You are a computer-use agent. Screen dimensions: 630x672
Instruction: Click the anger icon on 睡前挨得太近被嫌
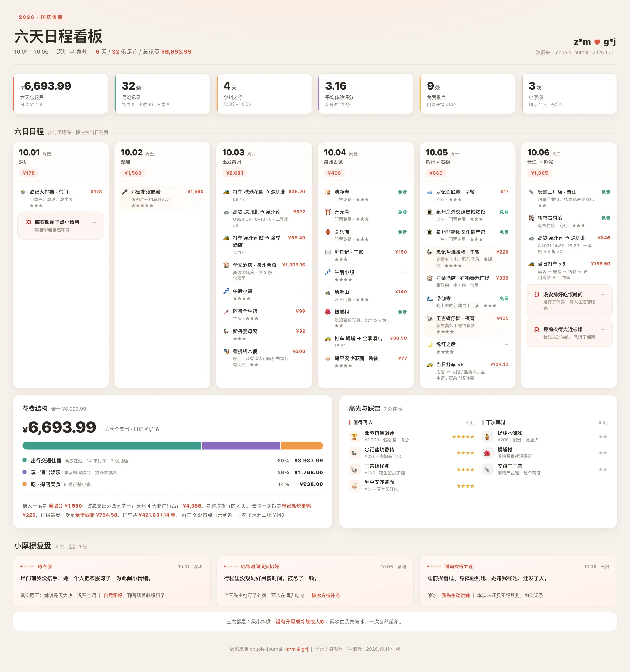[537, 329]
